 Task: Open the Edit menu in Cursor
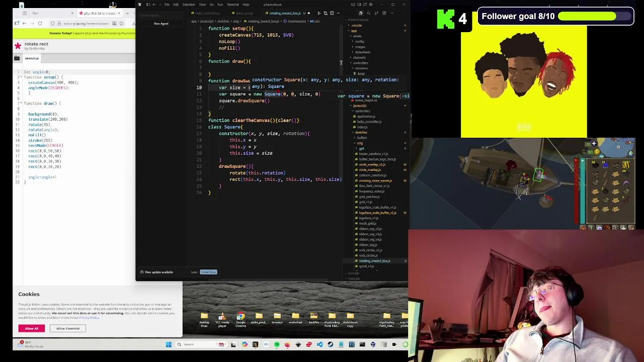point(176,5)
